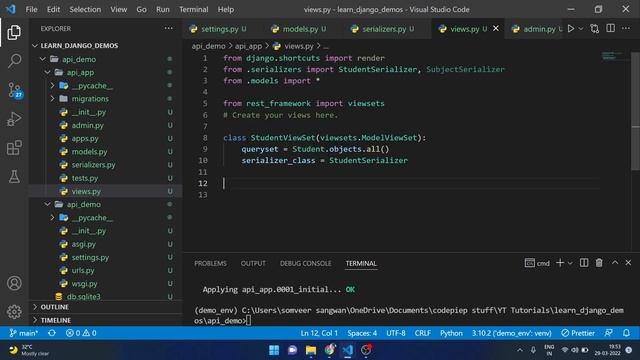
Task: Click Windows Start button on taskbar
Action: pos(274,350)
